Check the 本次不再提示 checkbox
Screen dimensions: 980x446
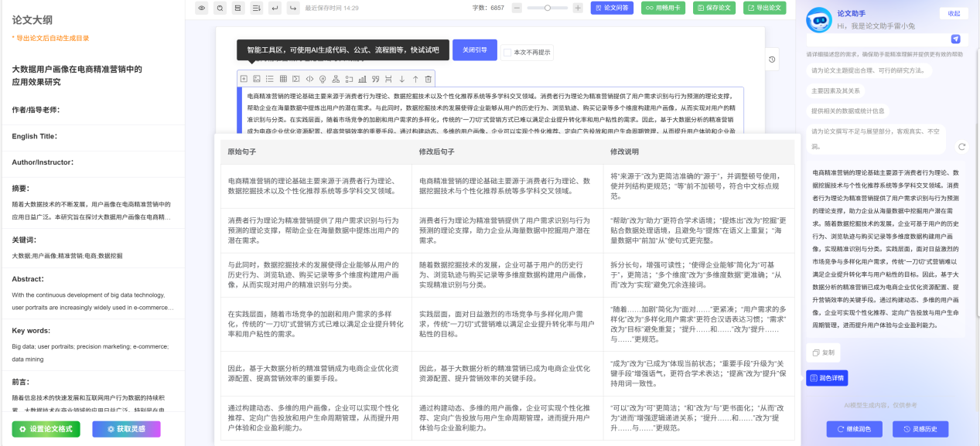(507, 53)
